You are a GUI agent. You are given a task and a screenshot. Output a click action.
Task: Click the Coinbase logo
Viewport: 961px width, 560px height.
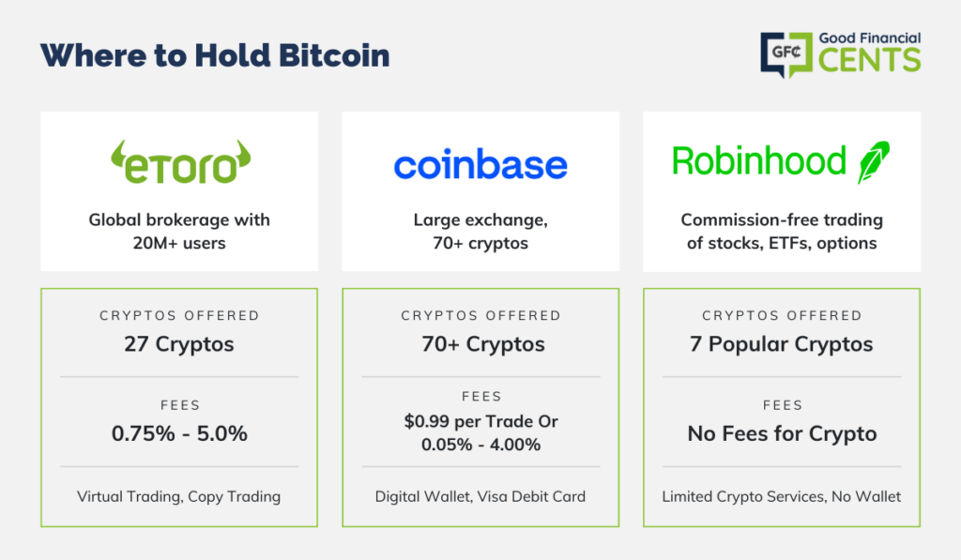click(480, 164)
